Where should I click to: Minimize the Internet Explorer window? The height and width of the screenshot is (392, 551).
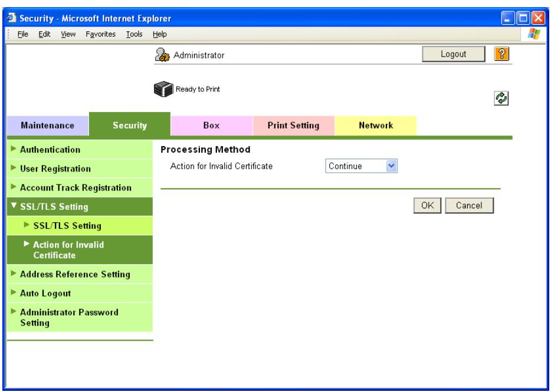[508, 18]
